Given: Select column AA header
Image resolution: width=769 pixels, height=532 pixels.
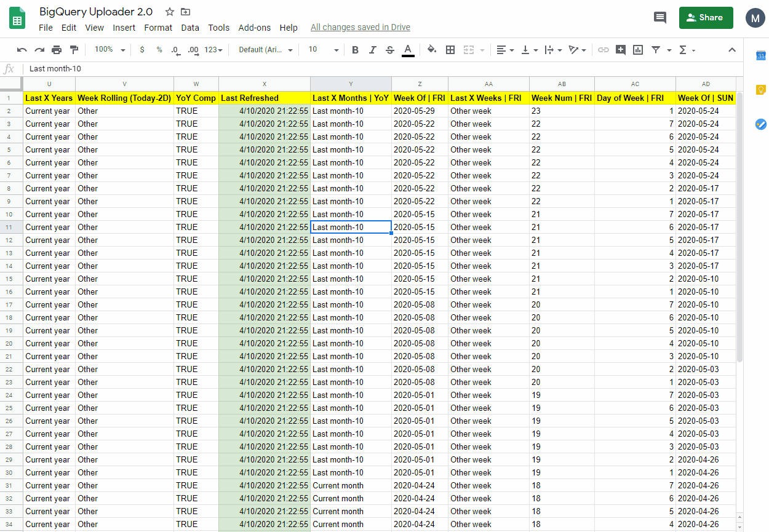Looking at the screenshot, I should (488, 84).
